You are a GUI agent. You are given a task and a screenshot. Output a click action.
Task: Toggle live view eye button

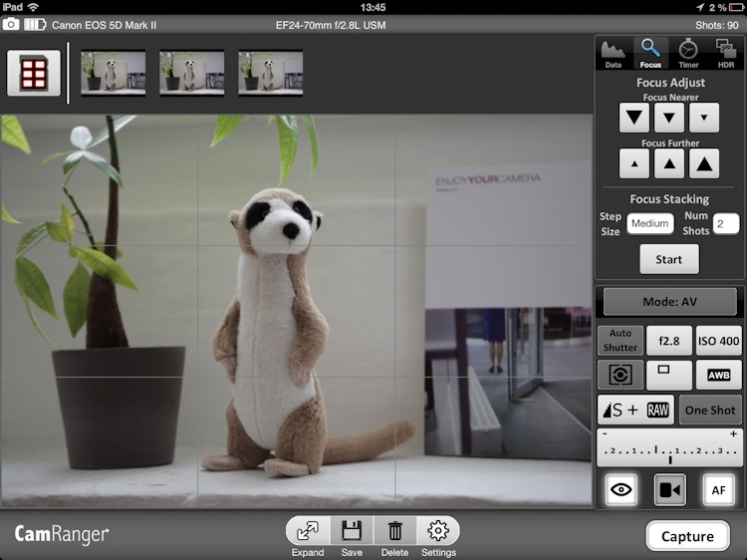point(622,489)
